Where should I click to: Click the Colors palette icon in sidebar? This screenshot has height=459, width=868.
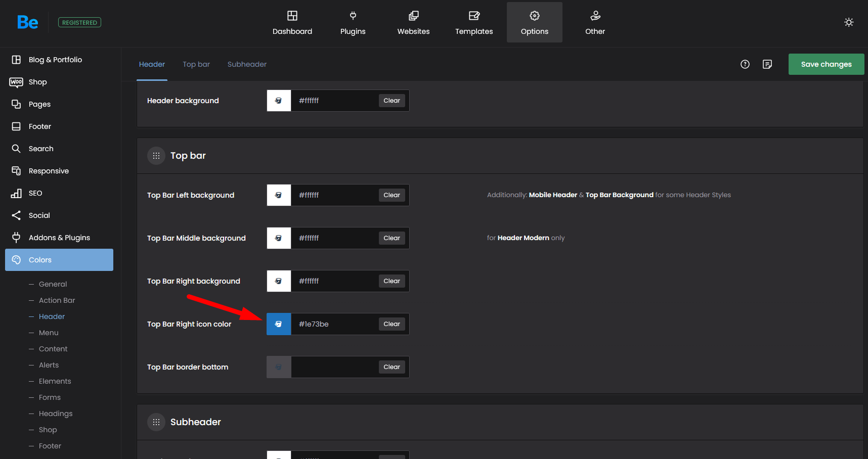[x=16, y=260]
